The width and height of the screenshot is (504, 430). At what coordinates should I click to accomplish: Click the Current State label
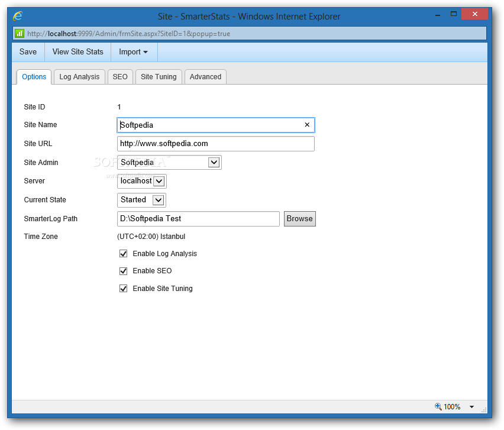[45, 200]
